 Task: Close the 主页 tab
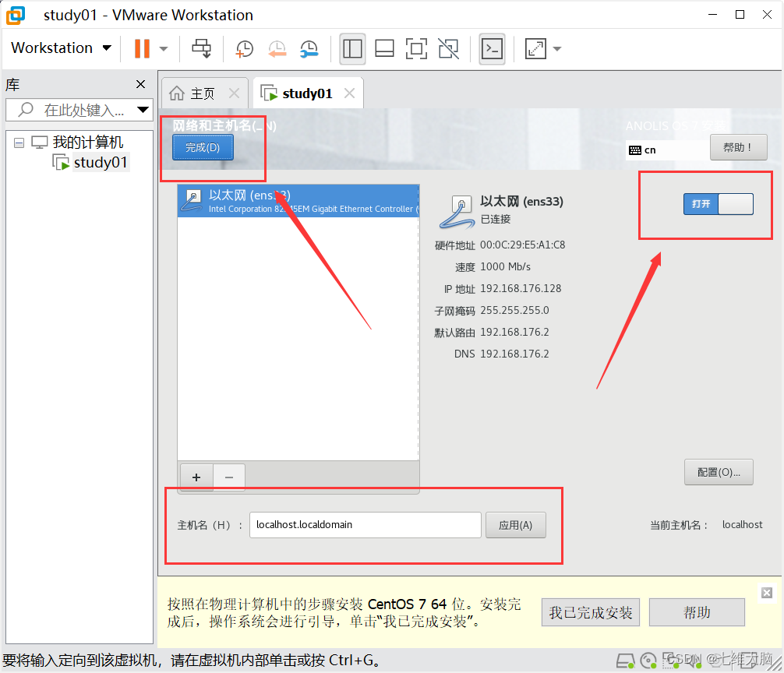[x=234, y=93]
